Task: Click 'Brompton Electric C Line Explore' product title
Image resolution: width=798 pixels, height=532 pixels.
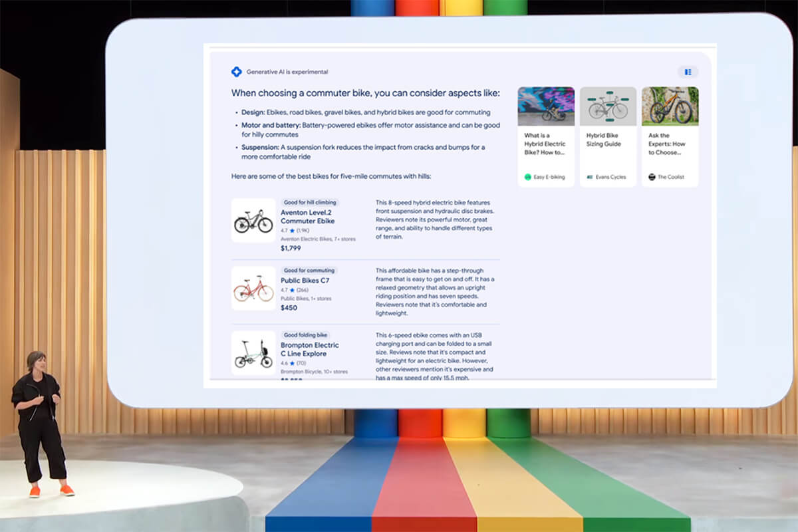Action: tap(309, 349)
